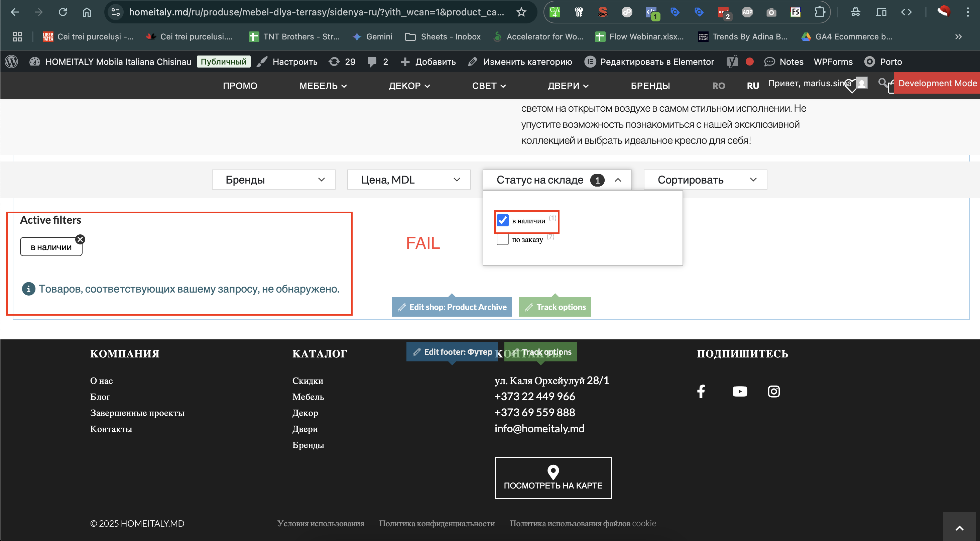This screenshot has width=980, height=541.
Task: Click Track options below product archive
Action: [555, 307]
